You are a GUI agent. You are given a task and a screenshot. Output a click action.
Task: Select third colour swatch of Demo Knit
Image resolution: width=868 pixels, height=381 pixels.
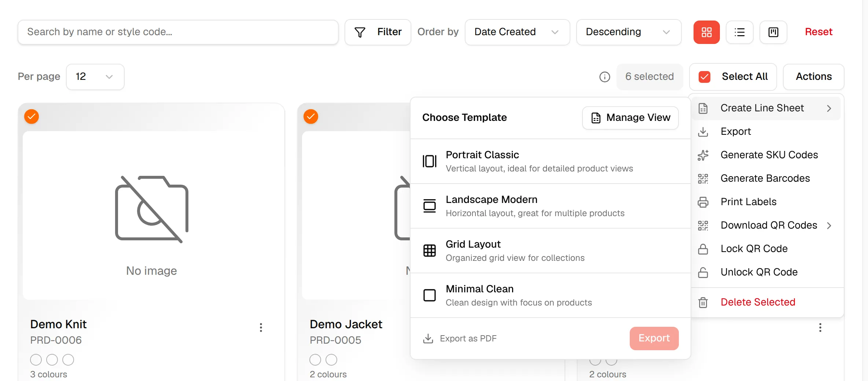(68, 360)
